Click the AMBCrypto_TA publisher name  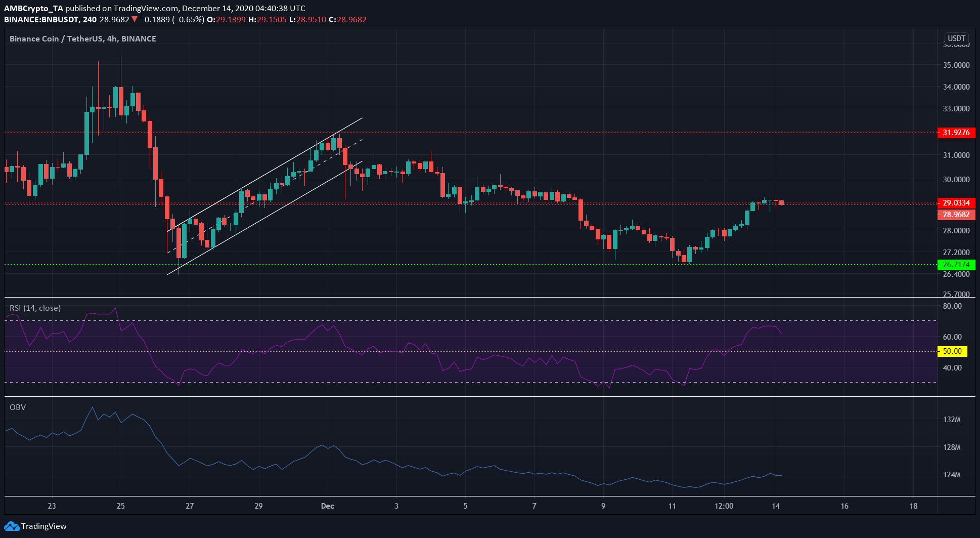(x=33, y=9)
